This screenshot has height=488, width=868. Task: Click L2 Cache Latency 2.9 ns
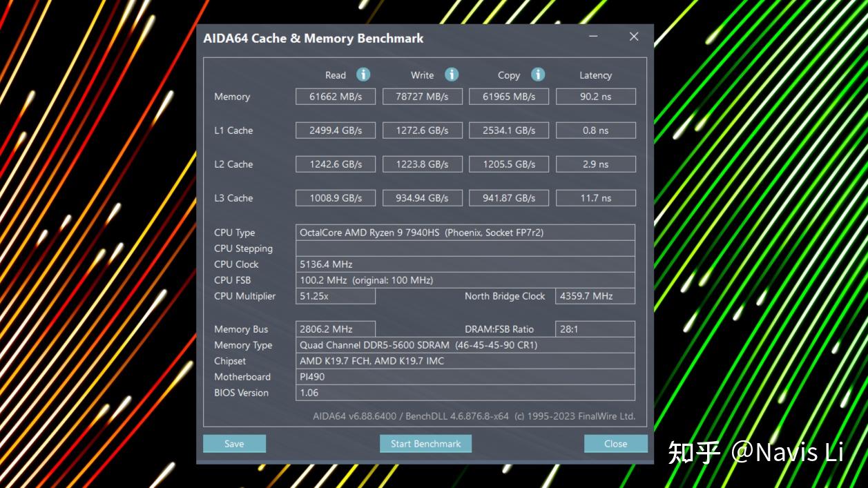(596, 164)
